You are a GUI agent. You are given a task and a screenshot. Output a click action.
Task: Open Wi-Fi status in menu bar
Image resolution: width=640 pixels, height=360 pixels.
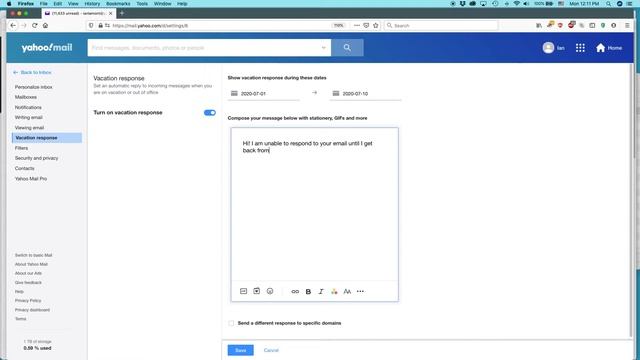517,4
